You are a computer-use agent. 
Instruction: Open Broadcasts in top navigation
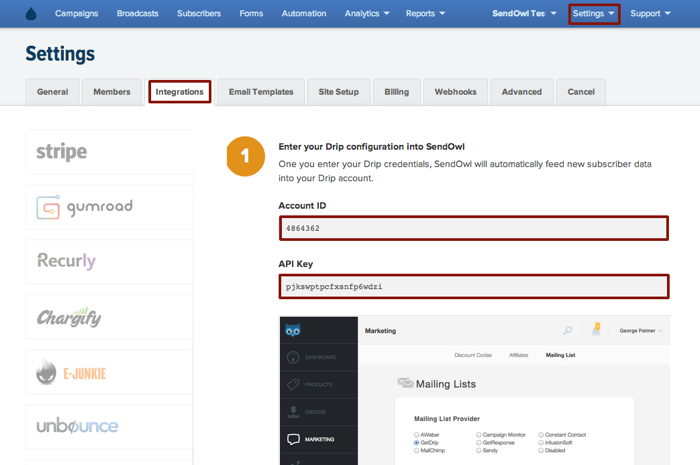pyautogui.click(x=138, y=13)
